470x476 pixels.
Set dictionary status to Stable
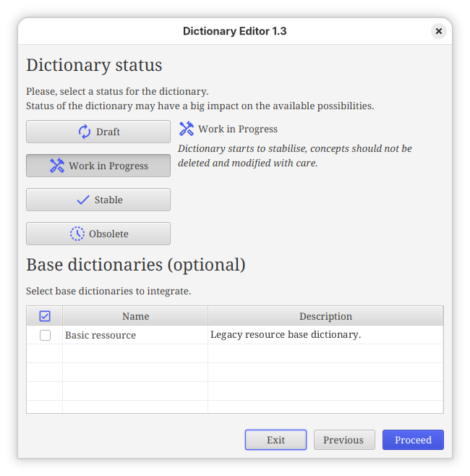[98, 200]
